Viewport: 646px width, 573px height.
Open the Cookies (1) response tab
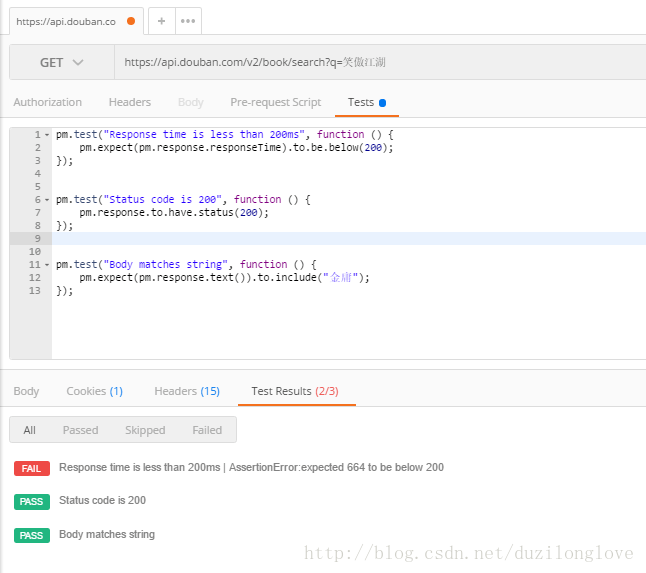click(x=94, y=391)
